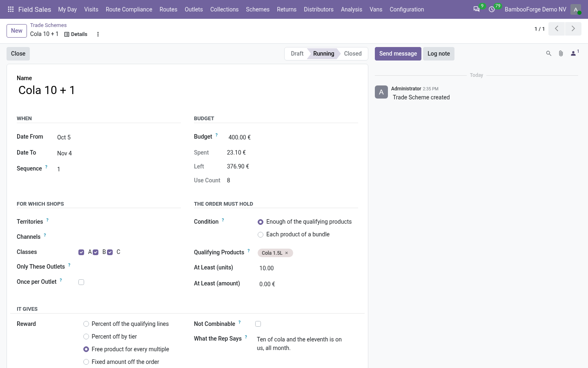Remove the Cola 1.5L product tag

point(287,253)
